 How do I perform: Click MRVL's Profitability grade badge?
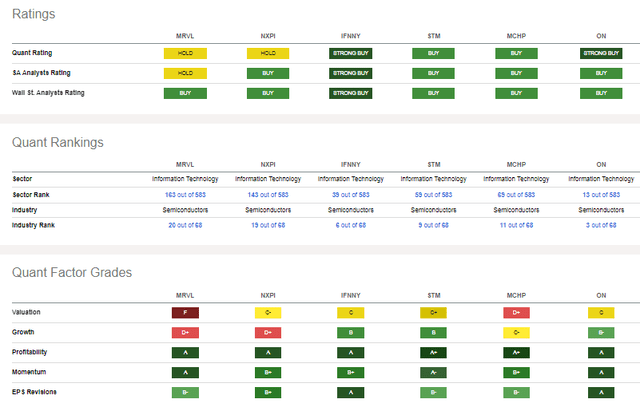[x=185, y=353]
